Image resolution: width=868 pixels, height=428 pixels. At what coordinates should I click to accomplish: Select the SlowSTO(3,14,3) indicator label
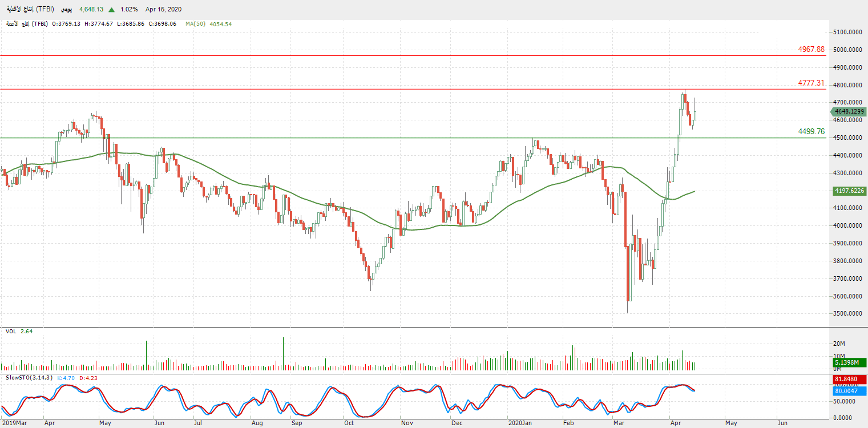29,378
